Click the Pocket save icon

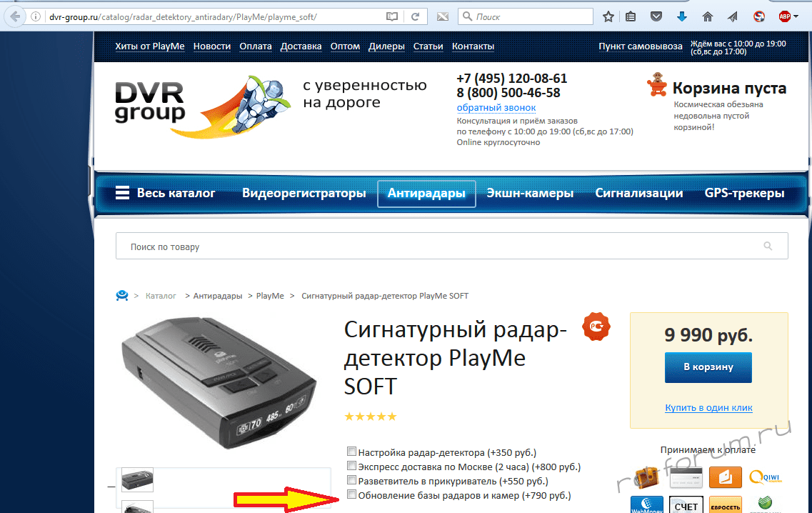tap(656, 16)
